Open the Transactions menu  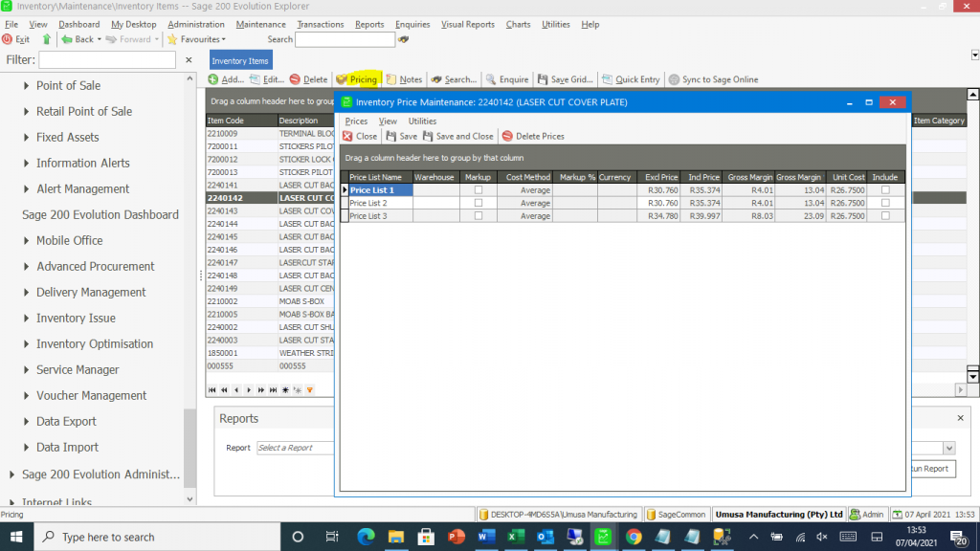[x=320, y=24]
